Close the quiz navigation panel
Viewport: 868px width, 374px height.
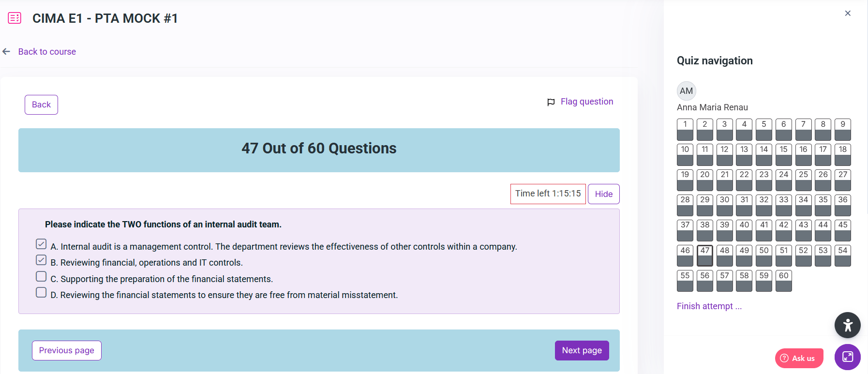(847, 14)
